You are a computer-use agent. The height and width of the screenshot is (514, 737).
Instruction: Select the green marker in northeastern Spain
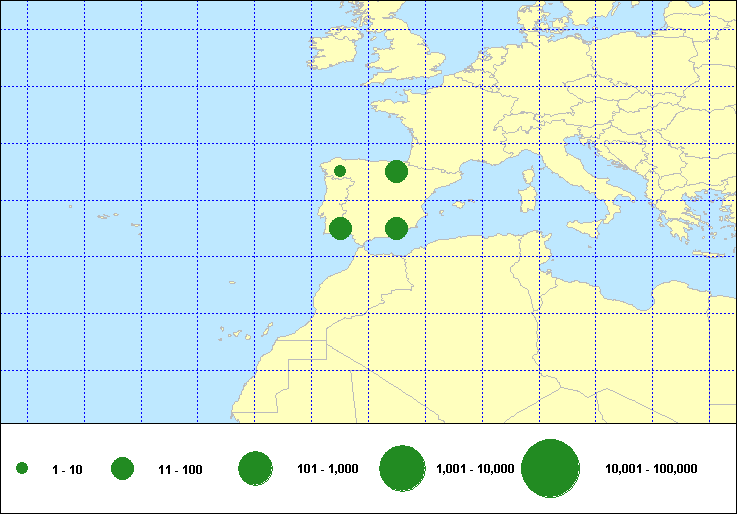pos(396,172)
